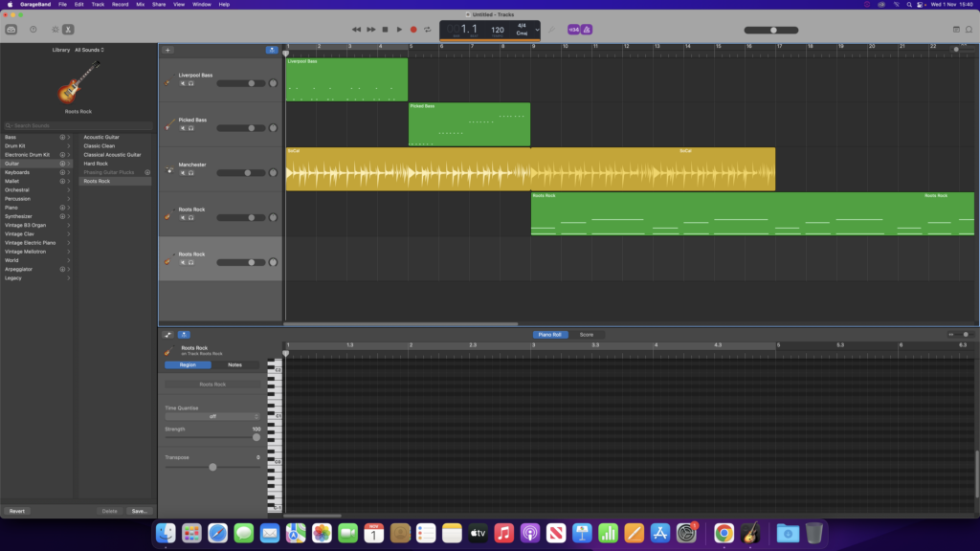Click the Roots Rock region name field
Viewport: 980px width, 551px height.
[212, 385]
